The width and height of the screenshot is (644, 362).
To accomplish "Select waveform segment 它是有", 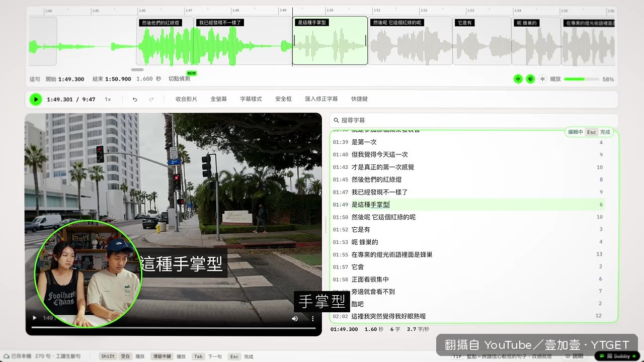I will [x=482, y=41].
